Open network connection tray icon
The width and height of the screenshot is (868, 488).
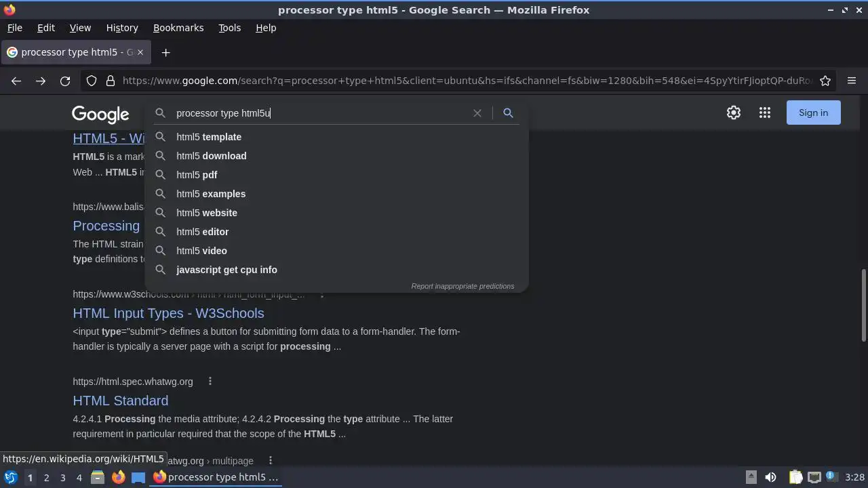(x=814, y=477)
